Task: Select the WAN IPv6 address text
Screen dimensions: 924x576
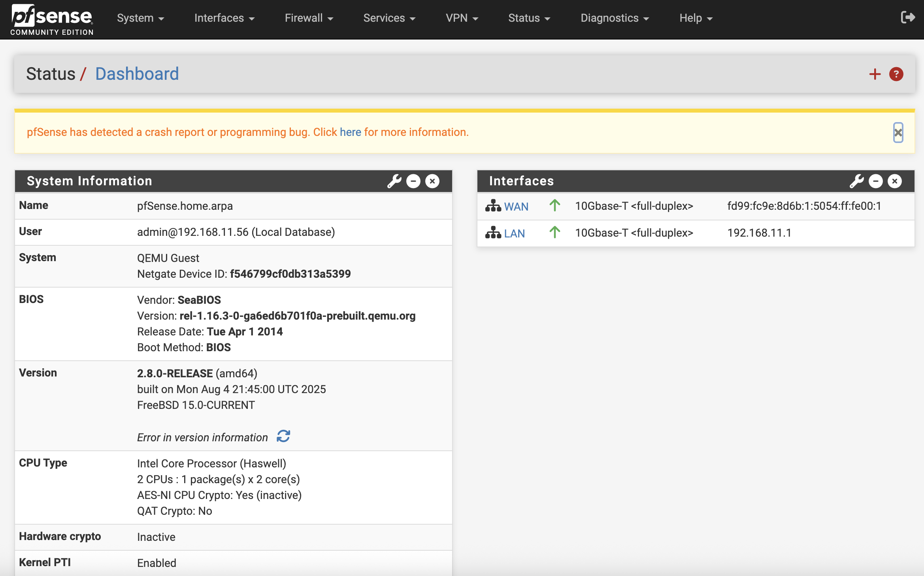Action: coord(804,206)
